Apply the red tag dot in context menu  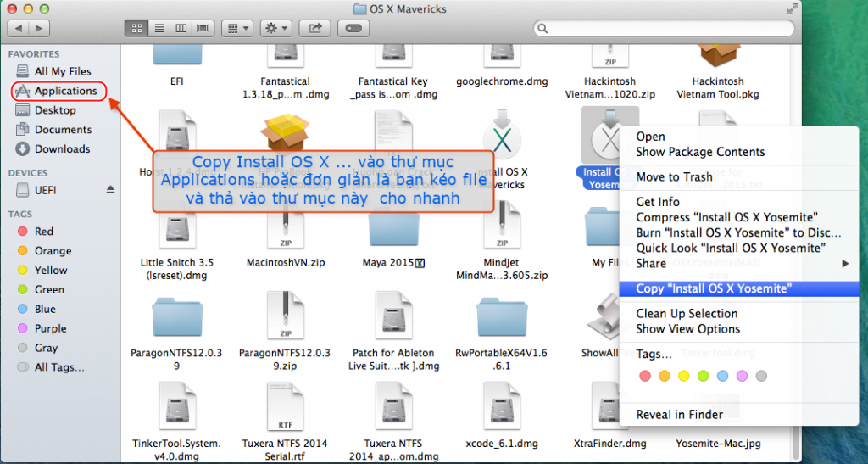pos(645,376)
